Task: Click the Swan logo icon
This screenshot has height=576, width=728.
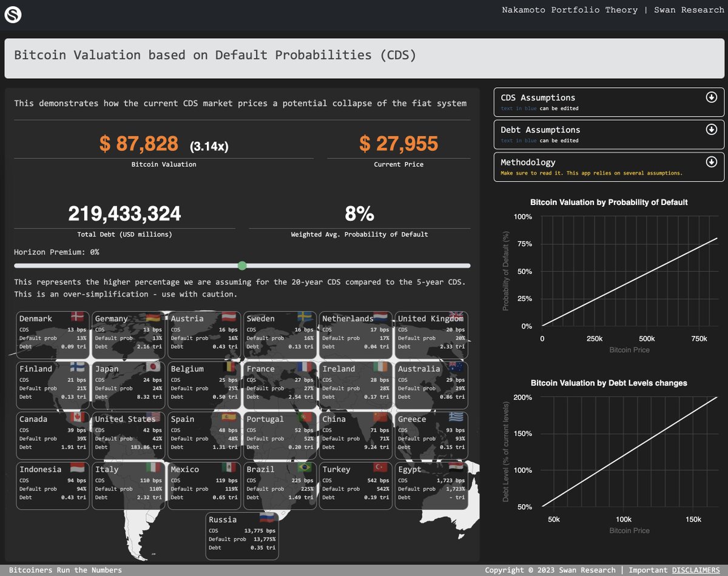Action: point(13,14)
